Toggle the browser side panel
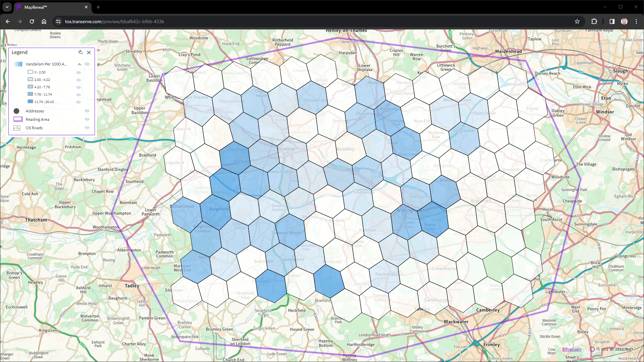 [612, 21]
